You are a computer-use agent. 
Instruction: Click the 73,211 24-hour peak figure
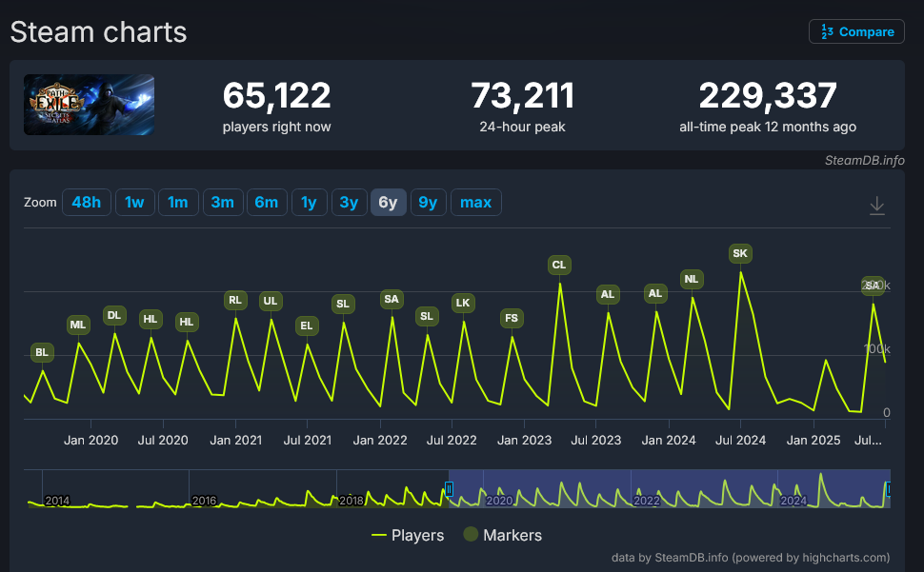[x=522, y=95]
